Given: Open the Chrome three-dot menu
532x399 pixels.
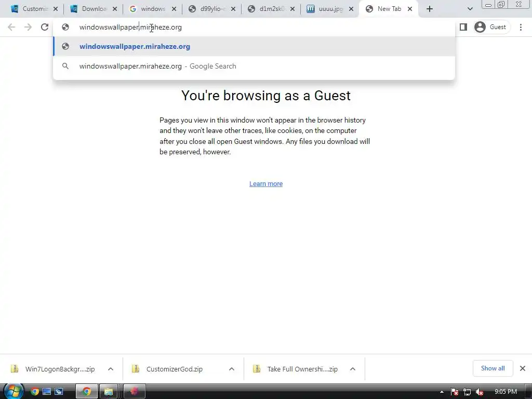Looking at the screenshot, I should pyautogui.click(x=521, y=27).
